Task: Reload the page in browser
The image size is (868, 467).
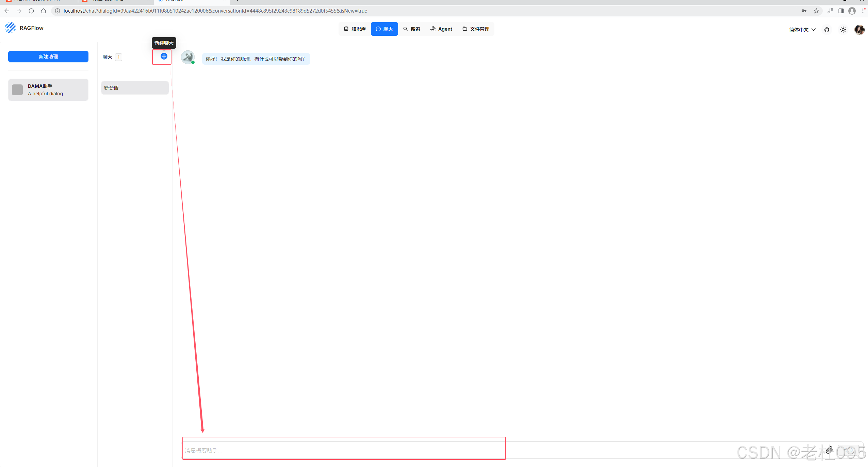Action: pos(31,11)
